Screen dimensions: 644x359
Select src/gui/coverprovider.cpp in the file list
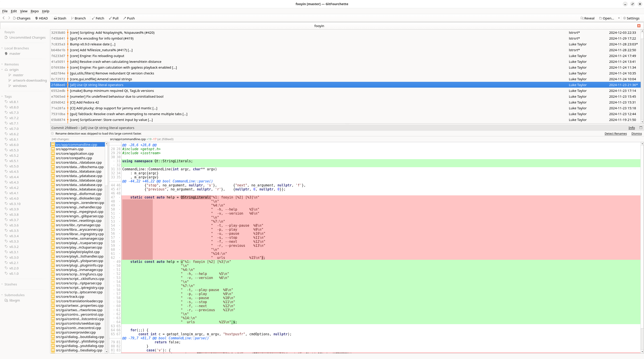(78, 332)
